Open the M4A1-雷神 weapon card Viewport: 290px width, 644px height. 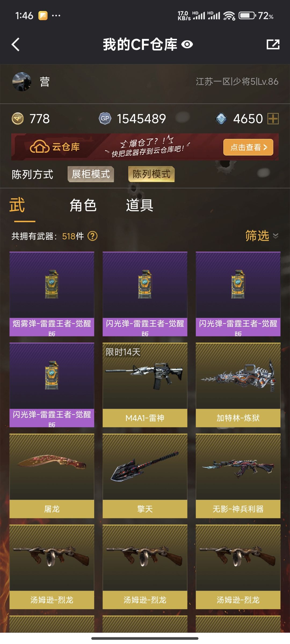(145, 385)
